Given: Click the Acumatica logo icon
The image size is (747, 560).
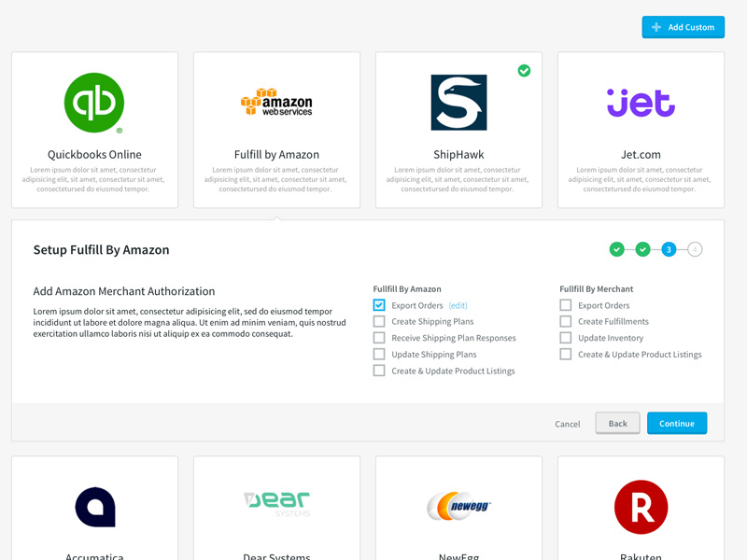Looking at the screenshot, I should pyautogui.click(x=95, y=507).
